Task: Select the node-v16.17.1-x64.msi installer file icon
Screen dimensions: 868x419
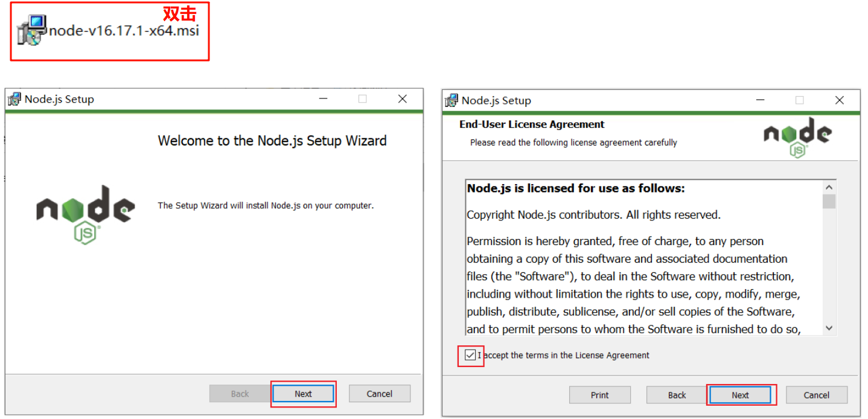Action: [32, 30]
